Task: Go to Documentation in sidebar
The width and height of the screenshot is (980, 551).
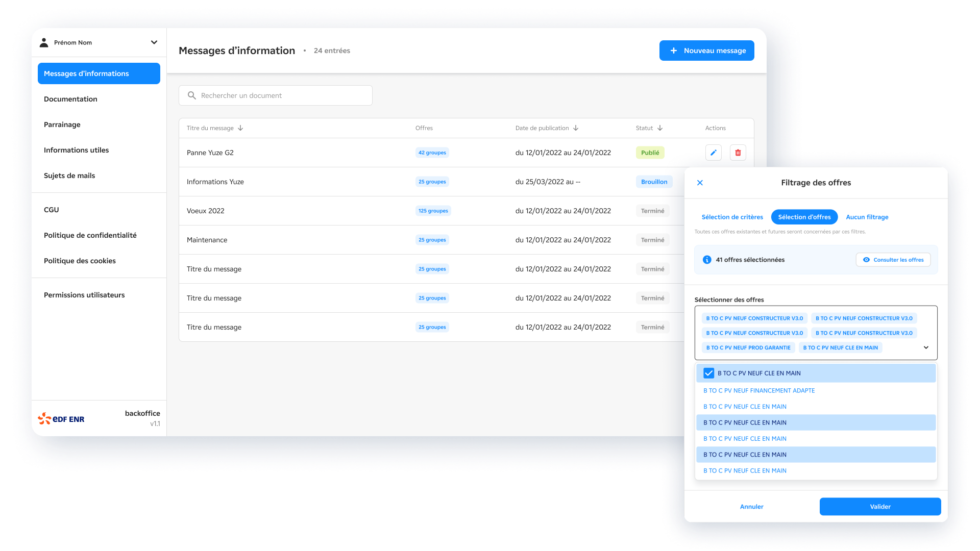Action: point(70,99)
